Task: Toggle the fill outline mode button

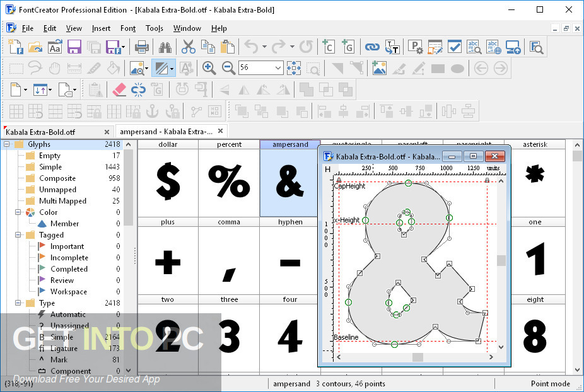Action: [161, 68]
